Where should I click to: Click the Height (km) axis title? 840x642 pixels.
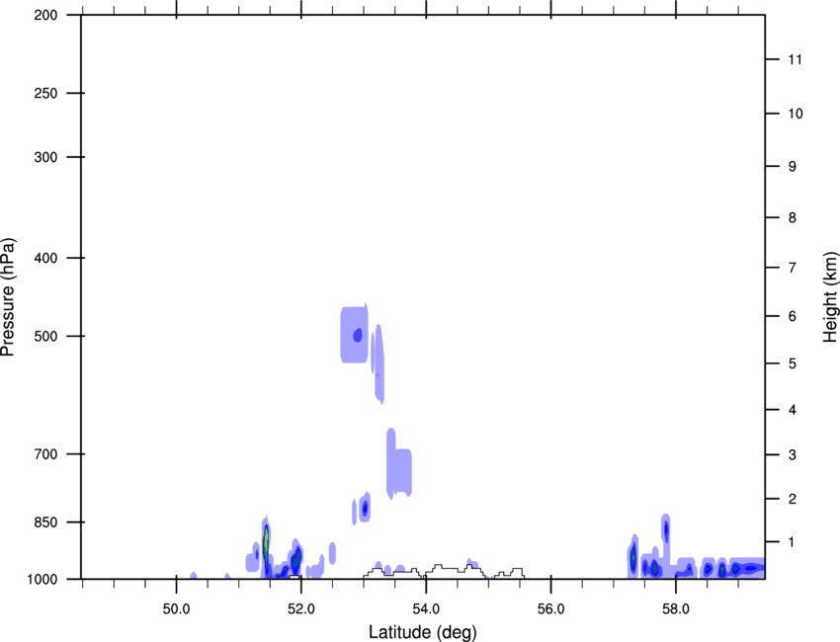[830, 297]
